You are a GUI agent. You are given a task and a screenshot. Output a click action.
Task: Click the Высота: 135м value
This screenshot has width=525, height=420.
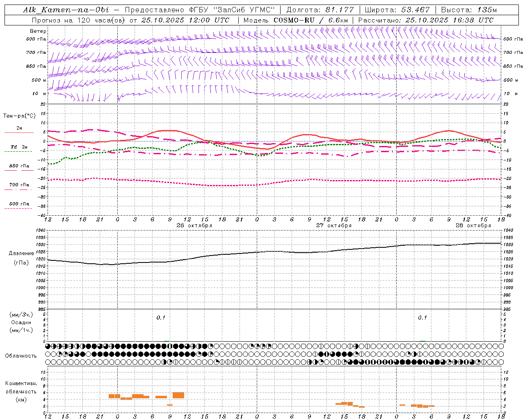click(469, 10)
